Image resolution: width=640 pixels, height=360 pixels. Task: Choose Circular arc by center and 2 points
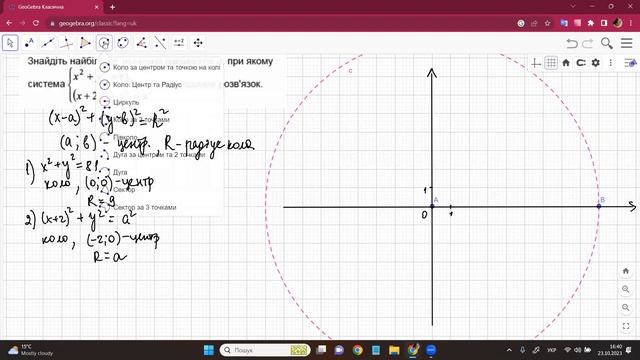click(160, 155)
